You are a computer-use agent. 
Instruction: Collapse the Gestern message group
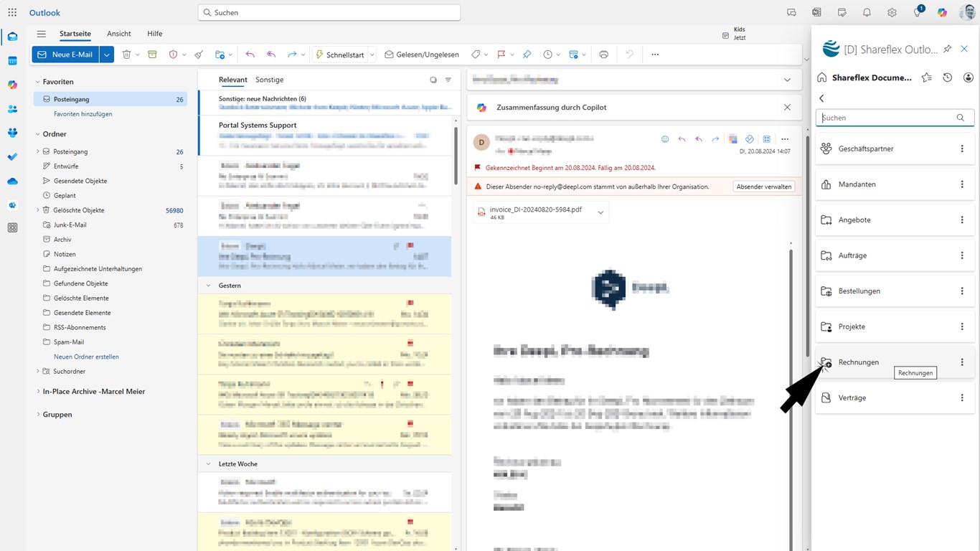coord(209,286)
